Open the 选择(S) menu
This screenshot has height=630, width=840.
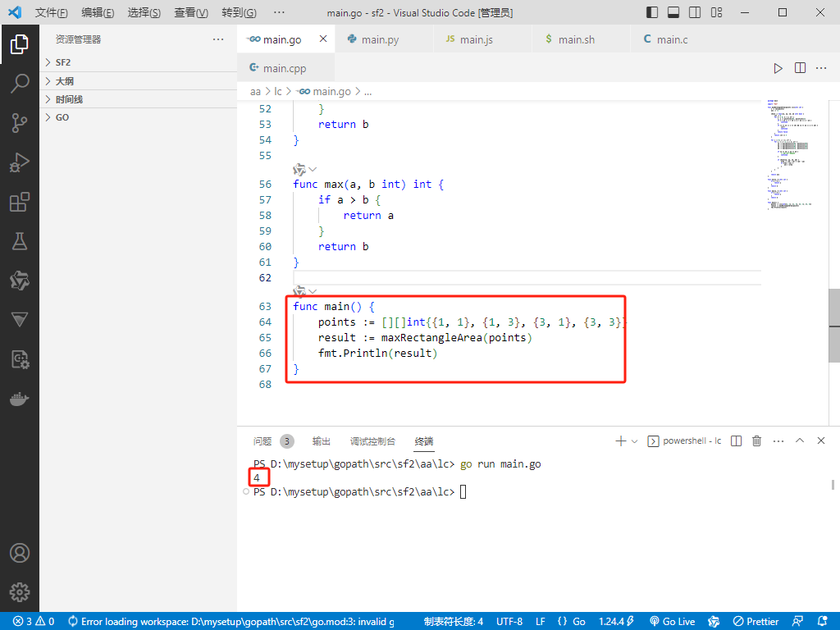point(144,12)
